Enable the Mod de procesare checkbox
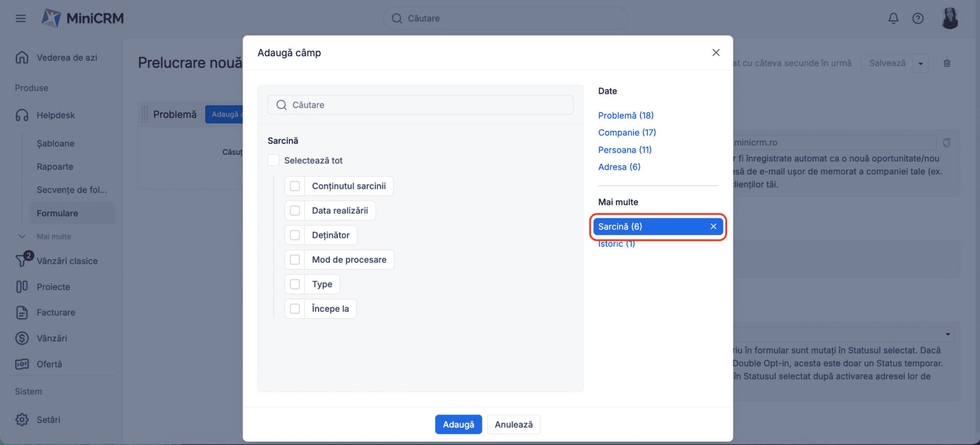Screen dimensions: 980x445 point(295,260)
